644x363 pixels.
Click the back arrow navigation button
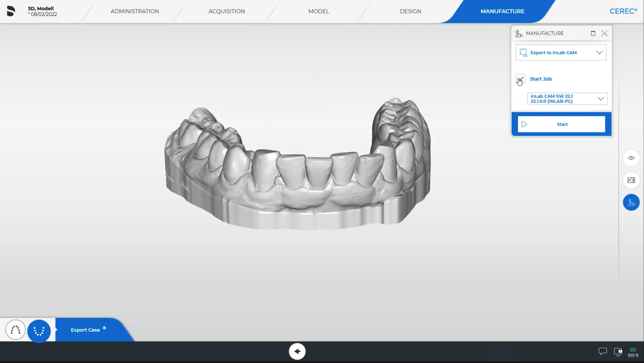click(x=297, y=351)
